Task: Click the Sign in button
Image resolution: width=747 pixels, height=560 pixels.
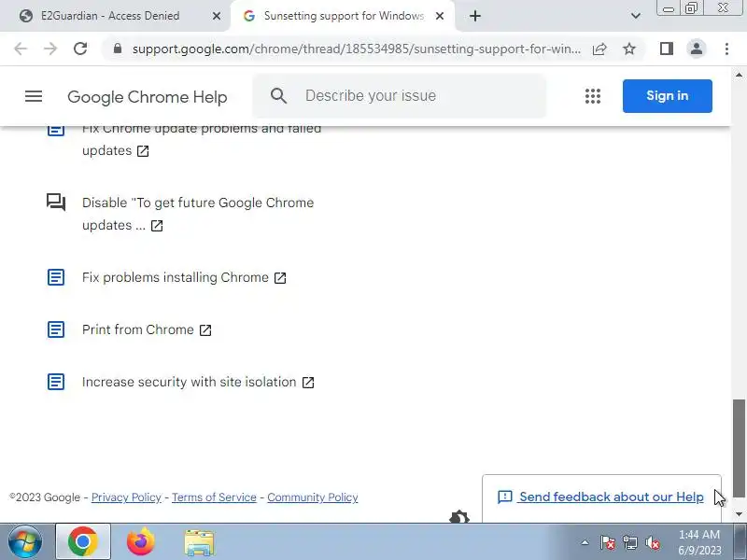Action: pos(668,96)
